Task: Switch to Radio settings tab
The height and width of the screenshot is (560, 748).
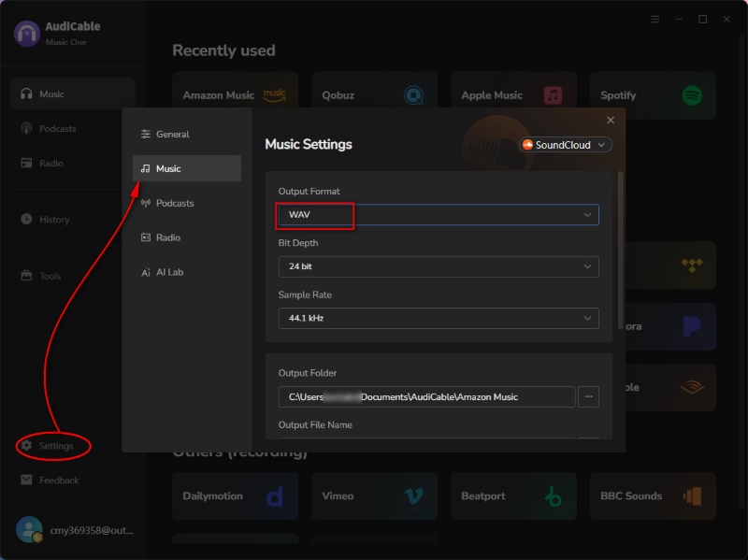Action: tap(186, 237)
